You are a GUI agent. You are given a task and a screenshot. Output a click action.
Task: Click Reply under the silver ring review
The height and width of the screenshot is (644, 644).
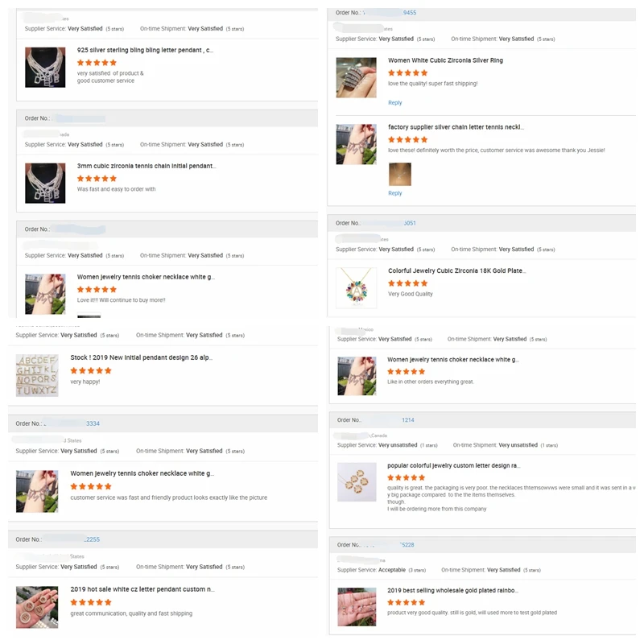tap(394, 103)
